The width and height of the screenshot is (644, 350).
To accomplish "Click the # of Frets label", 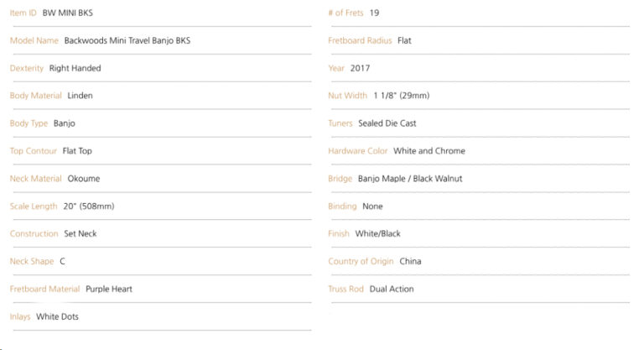I will click(x=345, y=13).
